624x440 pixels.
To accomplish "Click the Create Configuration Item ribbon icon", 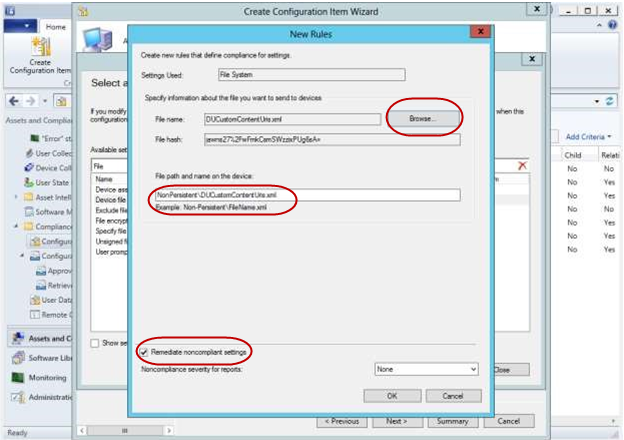I will tap(40, 47).
